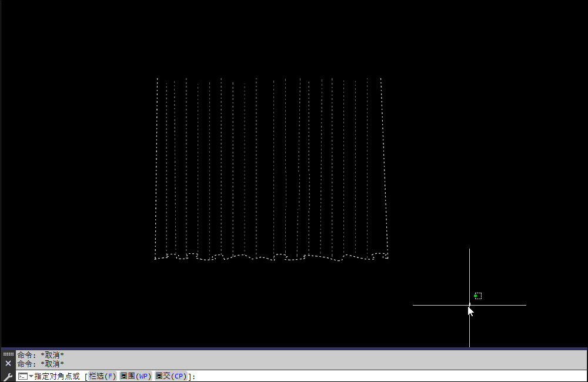Click the command line drag grip handle
The height and width of the screenshot is (382, 588).
[8, 354]
